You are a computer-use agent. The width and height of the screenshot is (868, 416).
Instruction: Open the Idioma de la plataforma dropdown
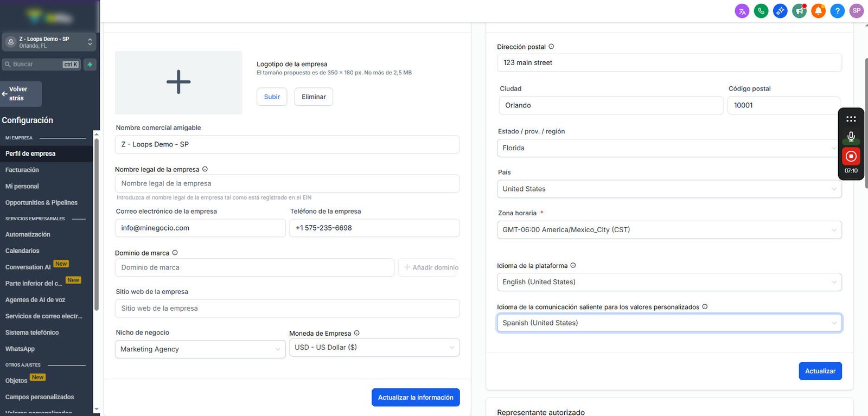tap(669, 282)
